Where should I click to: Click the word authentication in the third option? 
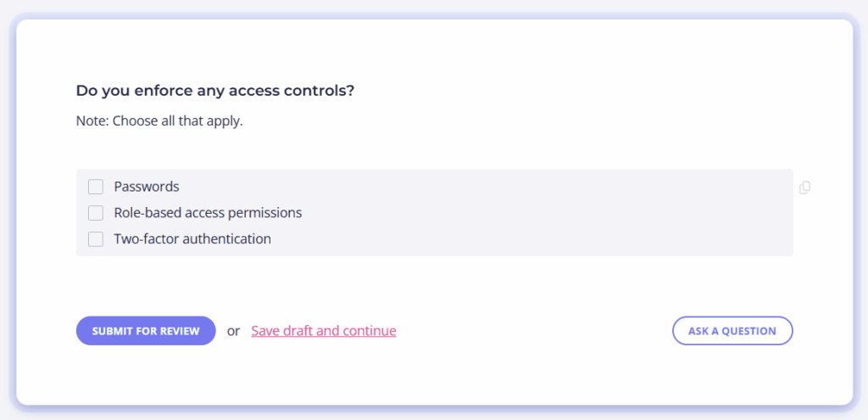pyautogui.click(x=227, y=239)
